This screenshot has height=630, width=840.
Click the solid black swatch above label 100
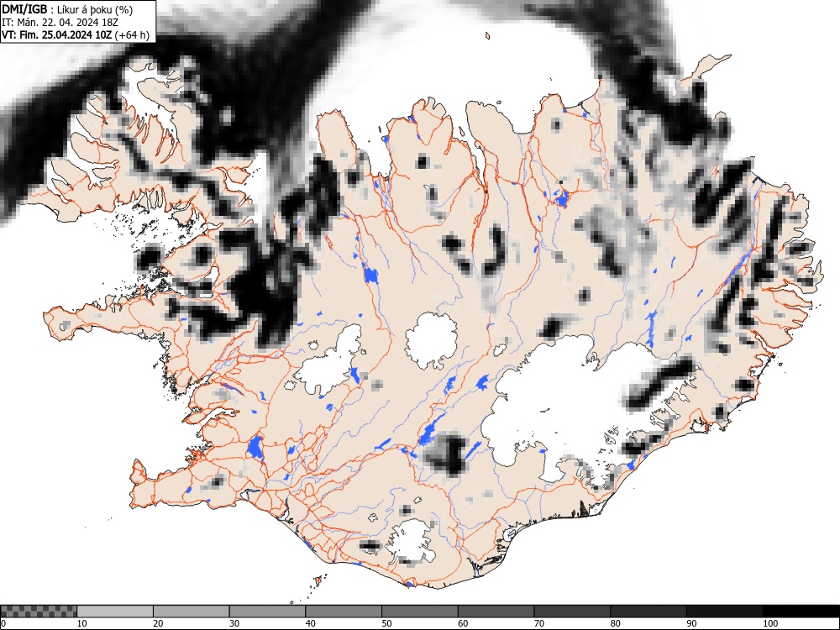click(x=801, y=612)
